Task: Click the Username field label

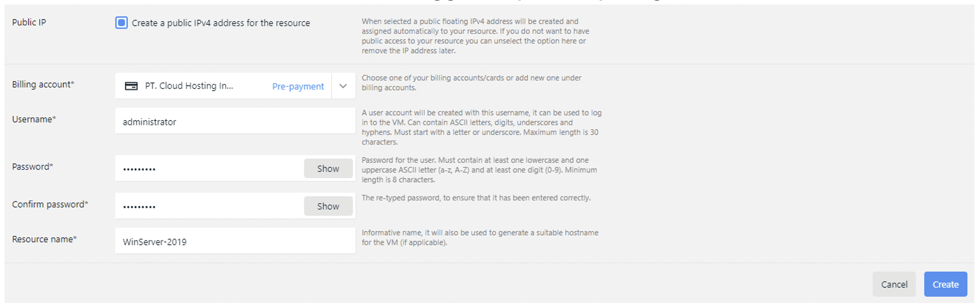Action: (x=34, y=119)
